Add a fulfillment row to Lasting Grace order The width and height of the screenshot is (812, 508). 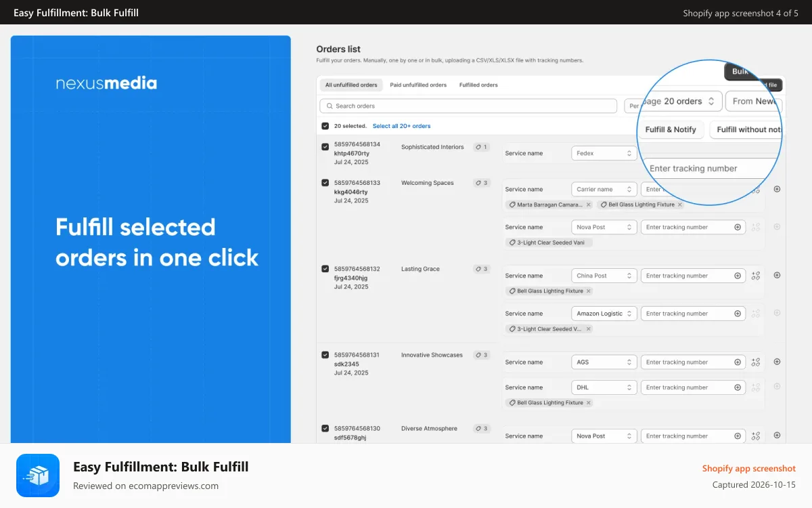[777, 275]
